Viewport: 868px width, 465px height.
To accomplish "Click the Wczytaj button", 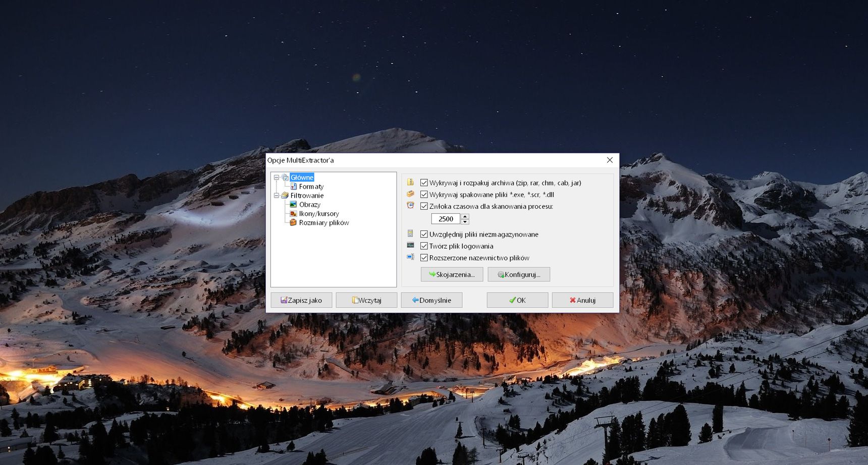I will [x=366, y=300].
